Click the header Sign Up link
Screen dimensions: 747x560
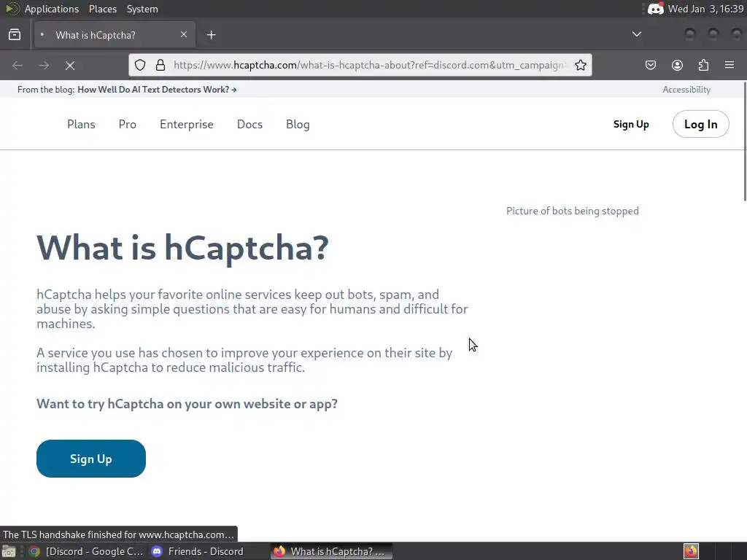631,124
